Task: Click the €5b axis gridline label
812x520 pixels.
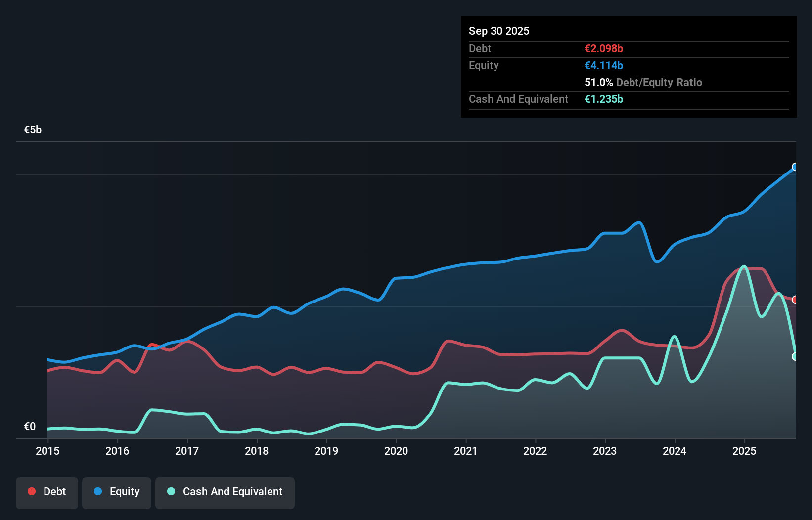Action: (33, 129)
